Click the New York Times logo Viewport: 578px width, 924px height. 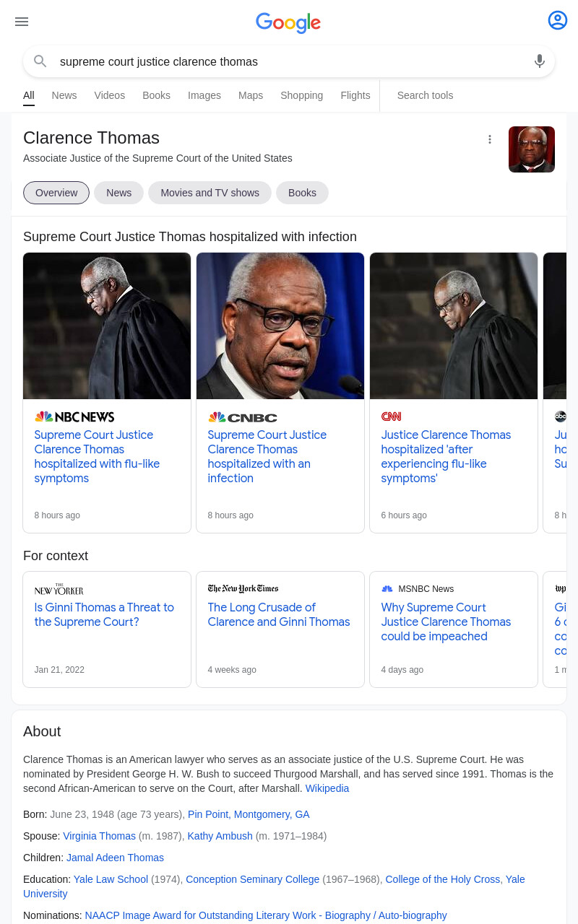tap(243, 589)
